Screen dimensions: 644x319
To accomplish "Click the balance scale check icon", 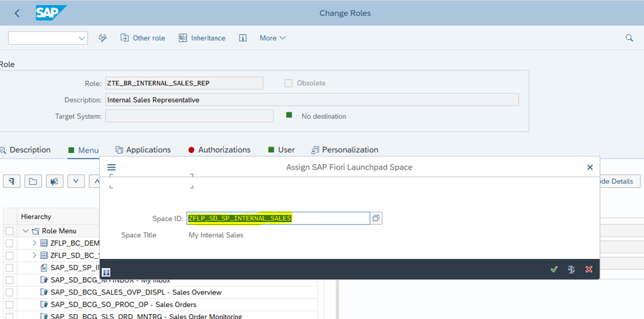I will tap(571, 269).
